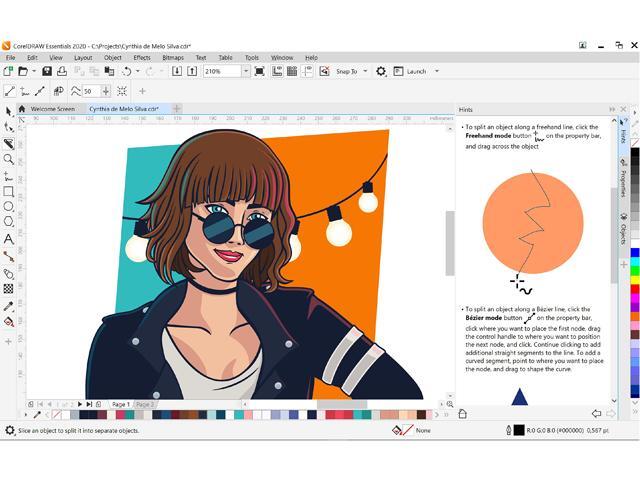The width and height of the screenshot is (640, 480).
Task: Select the Rectangle tool
Action: (8, 191)
